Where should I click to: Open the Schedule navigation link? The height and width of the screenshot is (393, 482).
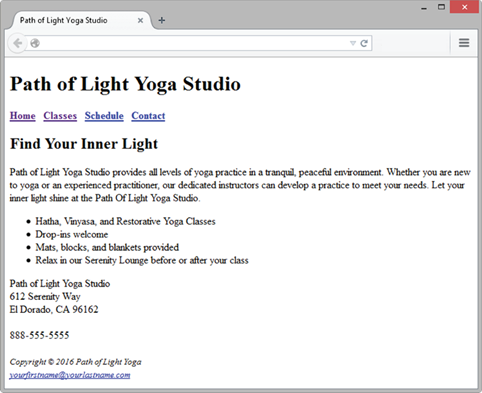point(104,116)
